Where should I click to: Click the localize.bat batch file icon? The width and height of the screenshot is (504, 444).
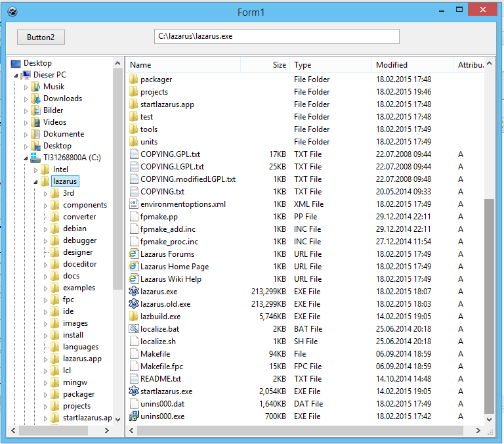(x=134, y=329)
